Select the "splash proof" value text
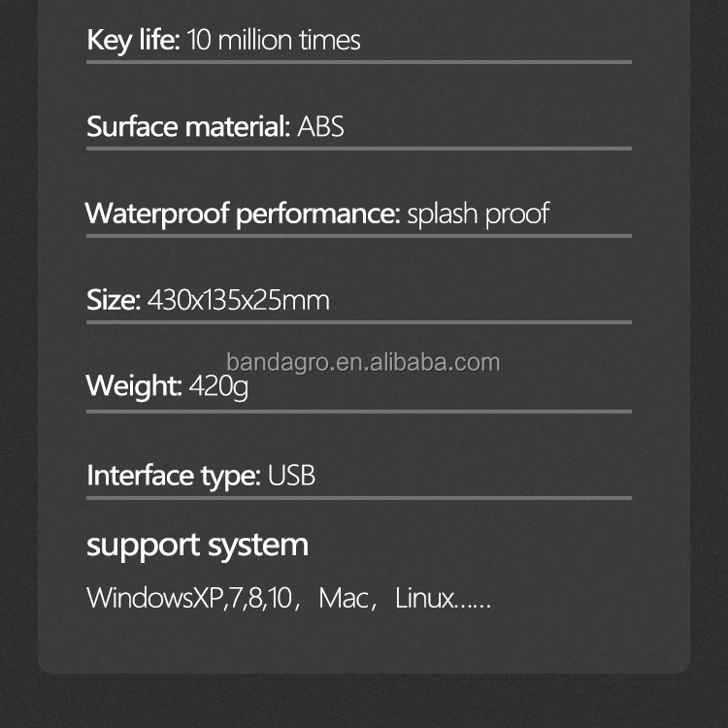The height and width of the screenshot is (728, 728). click(478, 214)
